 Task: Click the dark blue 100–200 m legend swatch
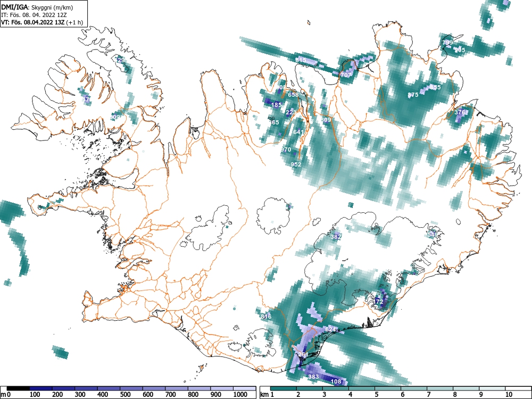(41, 388)
